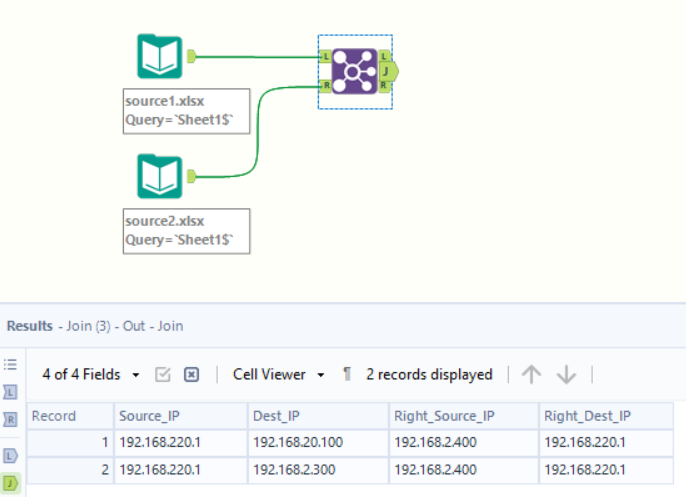Show the J join output in Results
This screenshot has width=686, height=497.
[x=11, y=484]
